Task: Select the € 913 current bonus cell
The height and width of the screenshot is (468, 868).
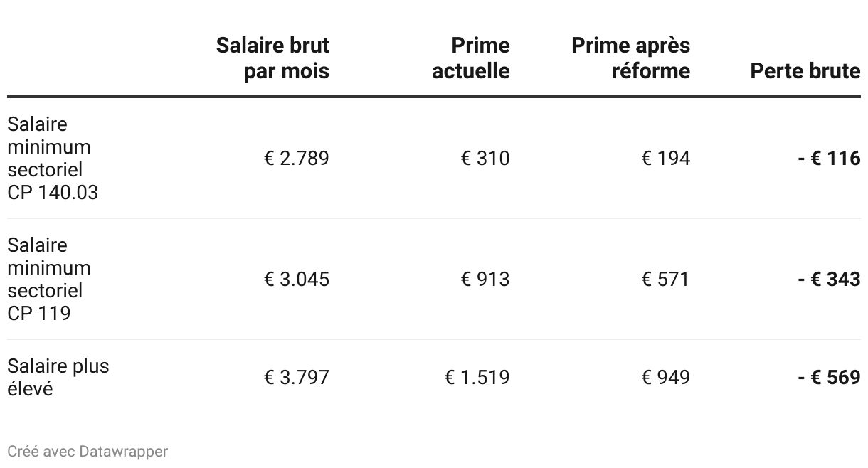Action: tap(485, 279)
